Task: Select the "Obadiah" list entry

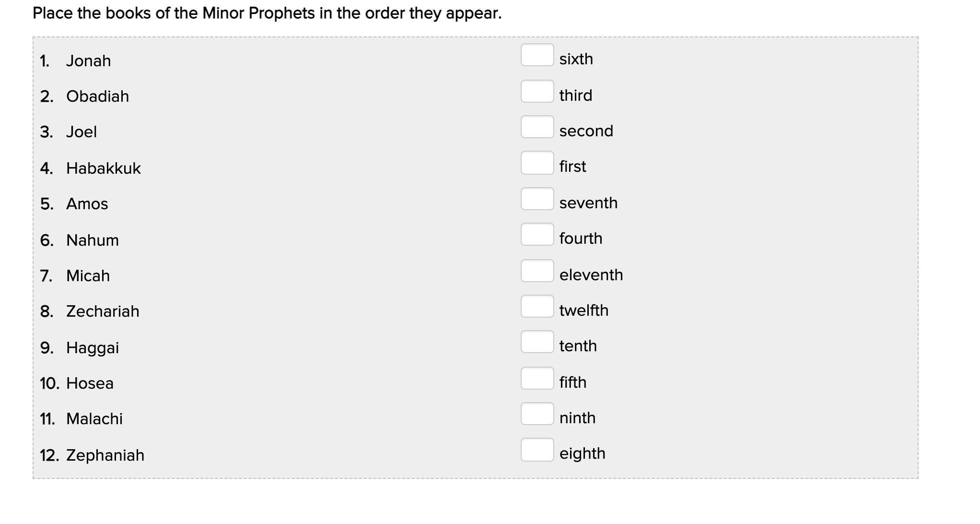Action: click(97, 96)
